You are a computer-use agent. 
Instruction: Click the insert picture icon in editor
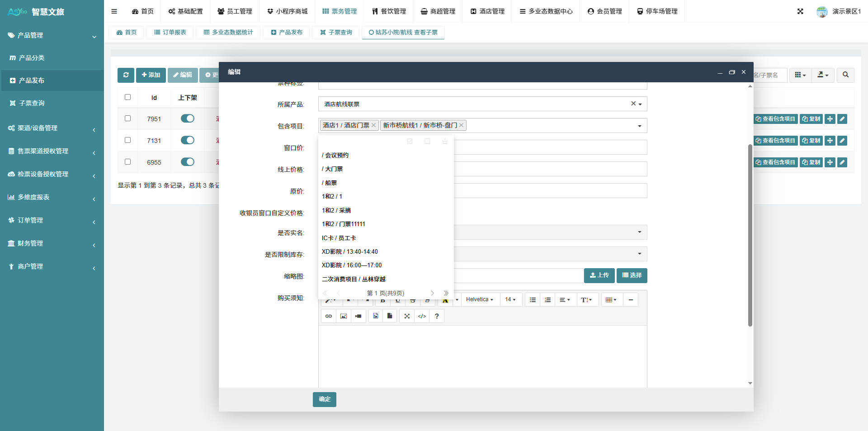tap(344, 316)
